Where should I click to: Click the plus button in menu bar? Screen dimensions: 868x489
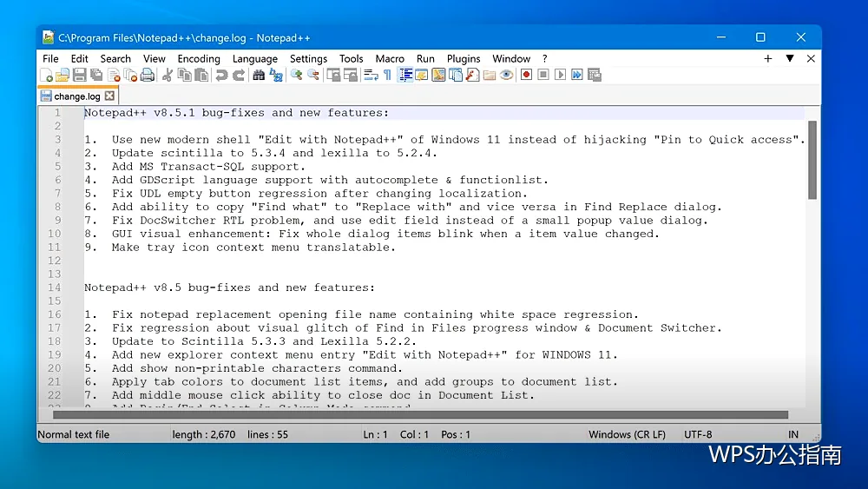point(768,59)
